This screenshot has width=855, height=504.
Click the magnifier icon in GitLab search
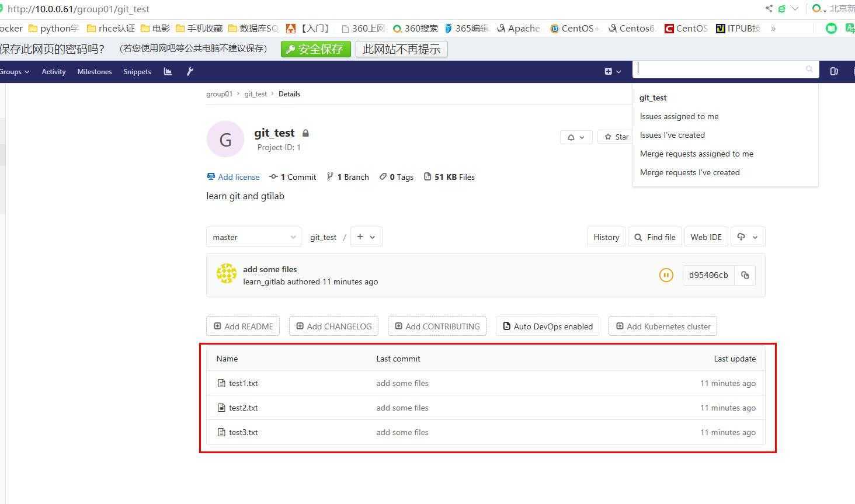click(x=809, y=69)
